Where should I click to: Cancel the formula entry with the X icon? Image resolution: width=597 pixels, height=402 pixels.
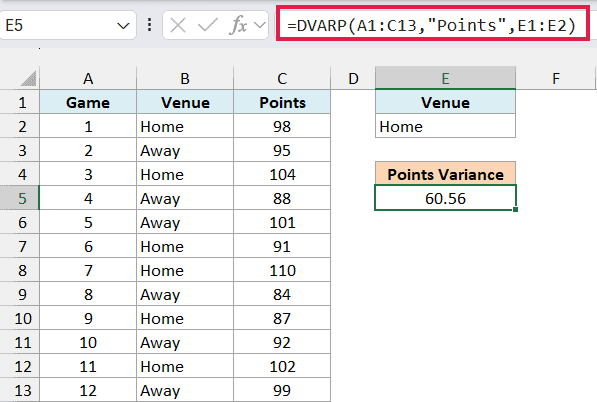point(178,26)
